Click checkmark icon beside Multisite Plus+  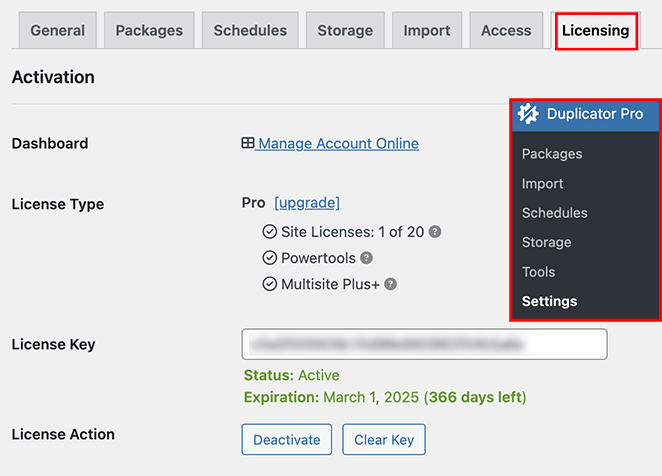[269, 284]
